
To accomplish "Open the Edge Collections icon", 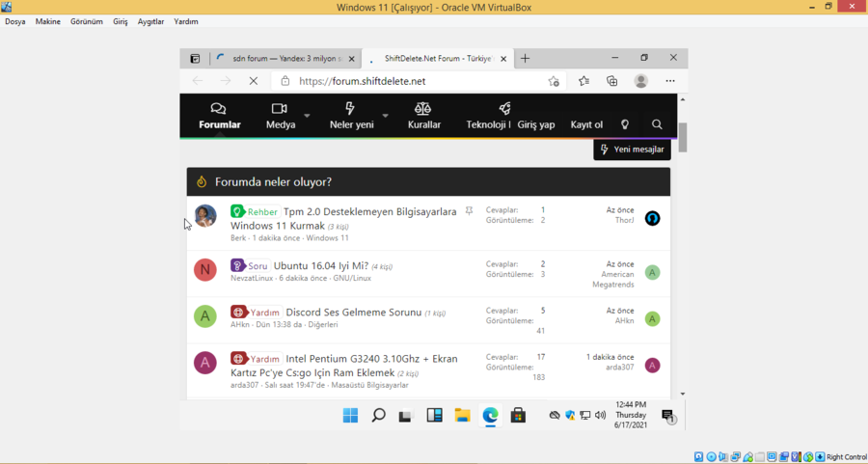I will pyautogui.click(x=612, y=81).
